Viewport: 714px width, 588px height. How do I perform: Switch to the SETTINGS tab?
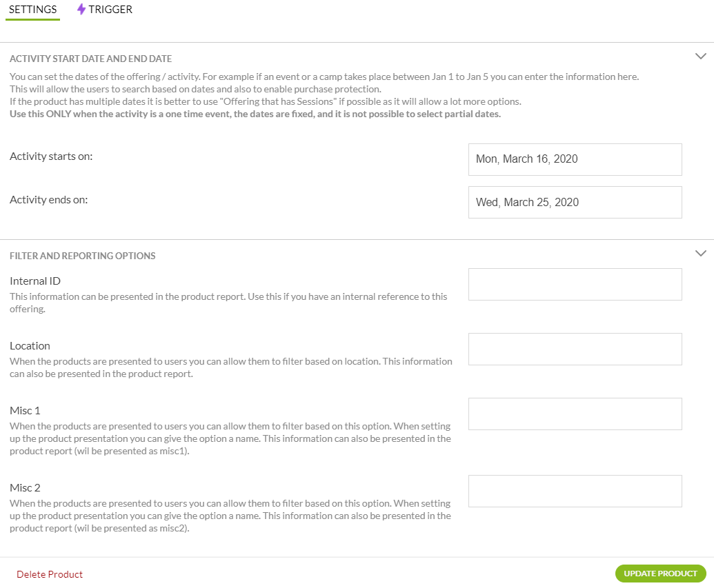(33, 10)
